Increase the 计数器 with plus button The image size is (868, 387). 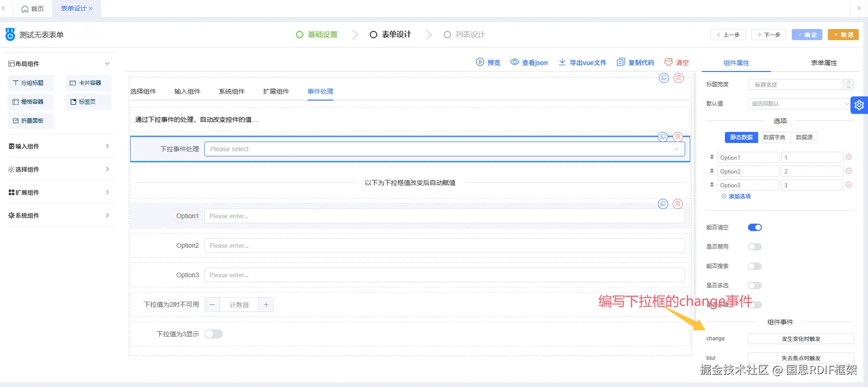coord(266,305)
